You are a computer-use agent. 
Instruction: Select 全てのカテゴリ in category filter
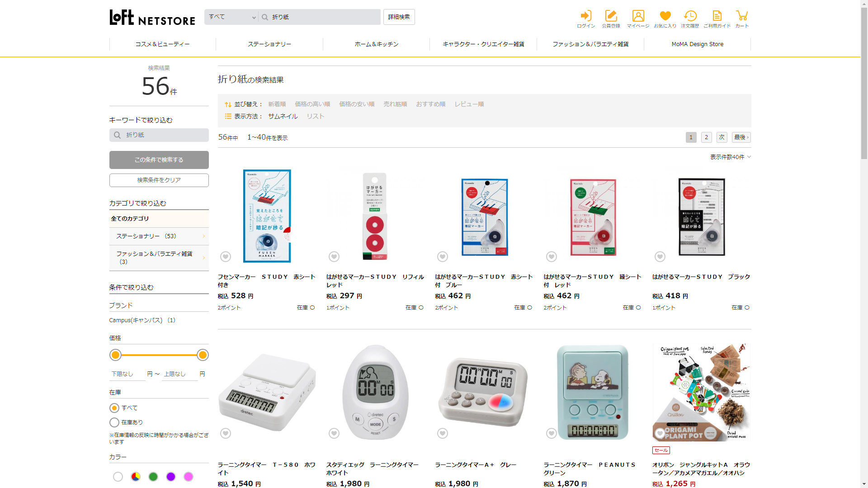(159, 219)
